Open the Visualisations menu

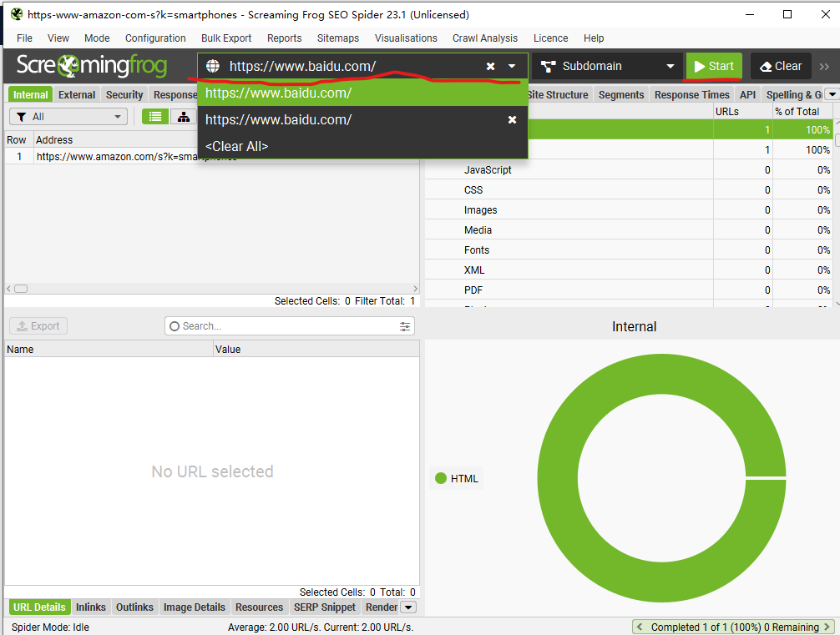coord(406,38)
